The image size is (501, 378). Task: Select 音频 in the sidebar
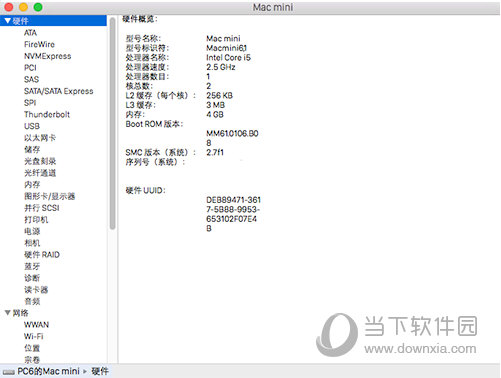point(32,301)
